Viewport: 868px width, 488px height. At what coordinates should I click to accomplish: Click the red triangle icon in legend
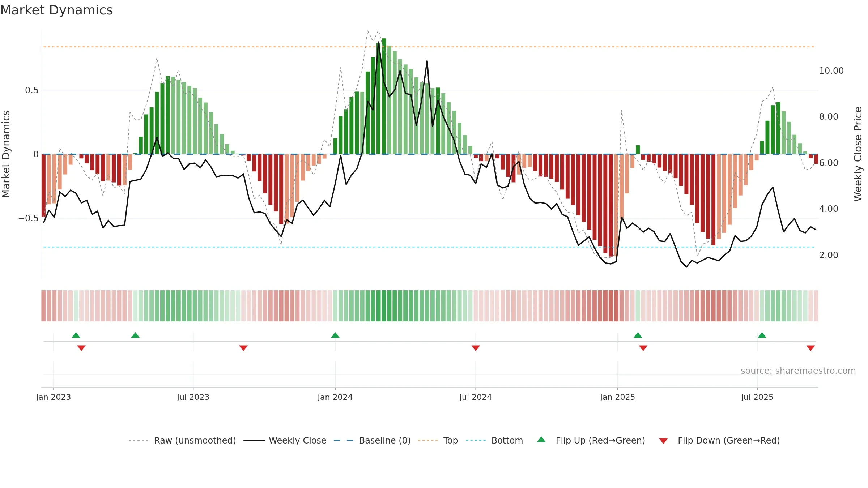[x=663, y=441]
